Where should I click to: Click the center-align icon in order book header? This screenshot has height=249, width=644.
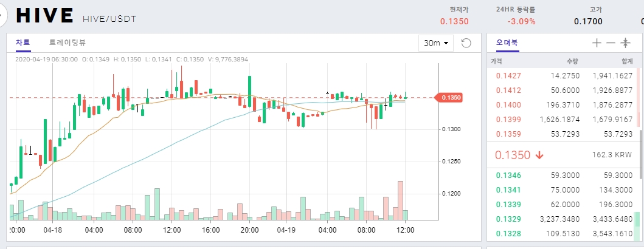coord(625,43)
